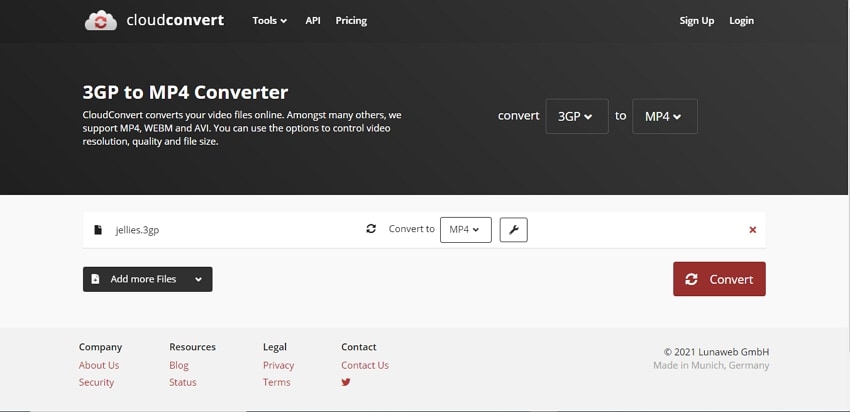Open the MP4 dropdown in jellies.3gp row
Screen dimensions: 850x412
point(466,230)
